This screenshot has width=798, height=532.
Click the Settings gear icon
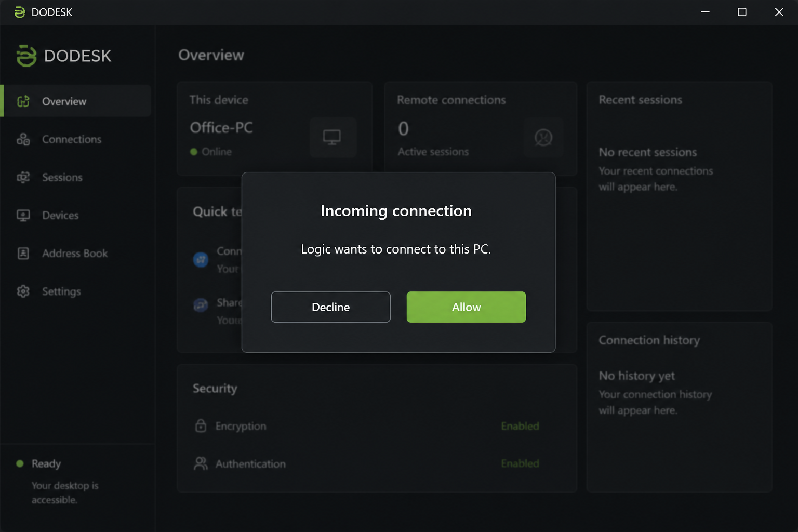[x=23, y=291]
